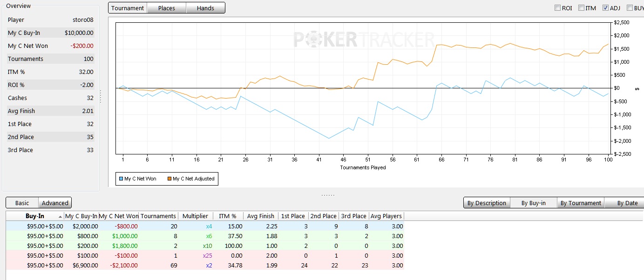Open the Places graph tab
The height and width of the screenshot is (280, 644).
point(166,8)
